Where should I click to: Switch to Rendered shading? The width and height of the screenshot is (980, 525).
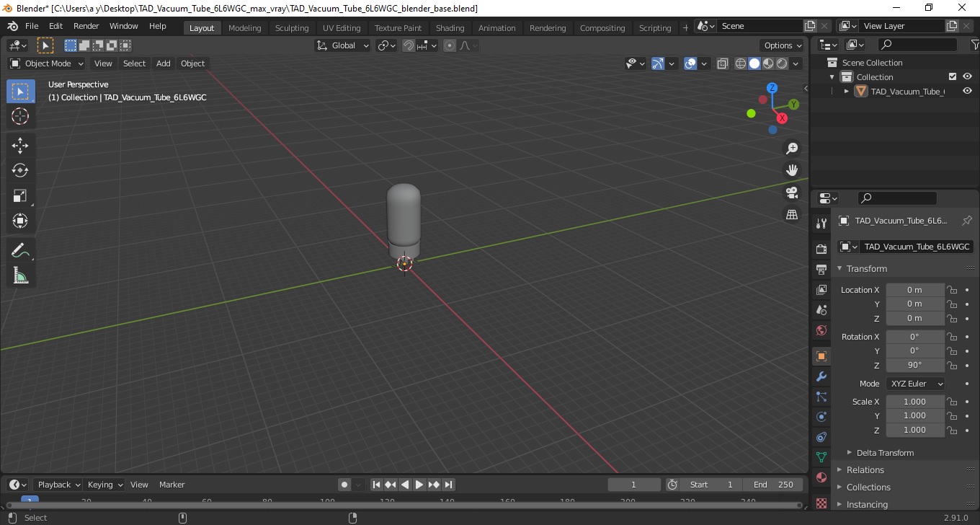[x=782, y=63]
